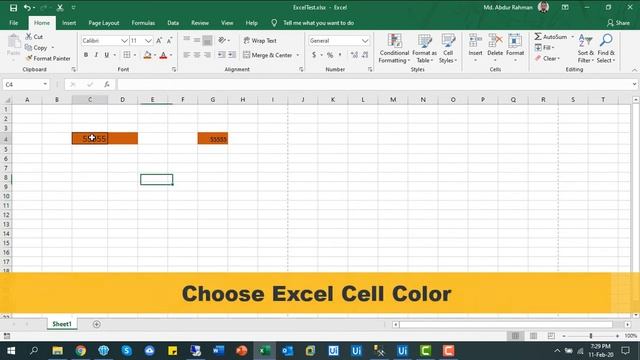640x360 pixels.
Task: Align text to the left
Action: [187, 55]
